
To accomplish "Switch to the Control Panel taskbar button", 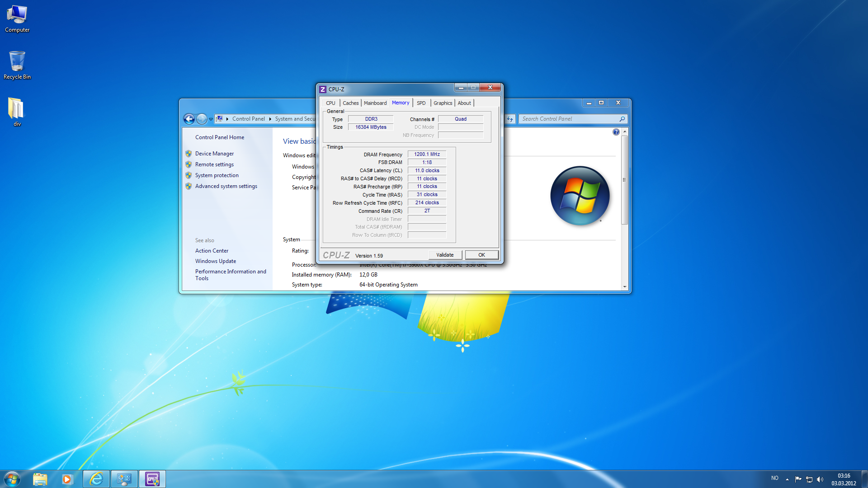I will (124, 479).
